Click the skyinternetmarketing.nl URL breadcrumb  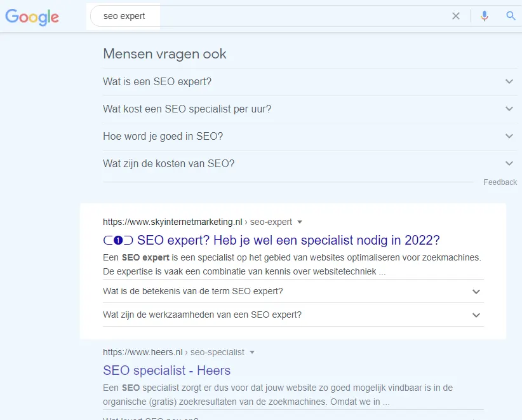(x=197, y=222)
